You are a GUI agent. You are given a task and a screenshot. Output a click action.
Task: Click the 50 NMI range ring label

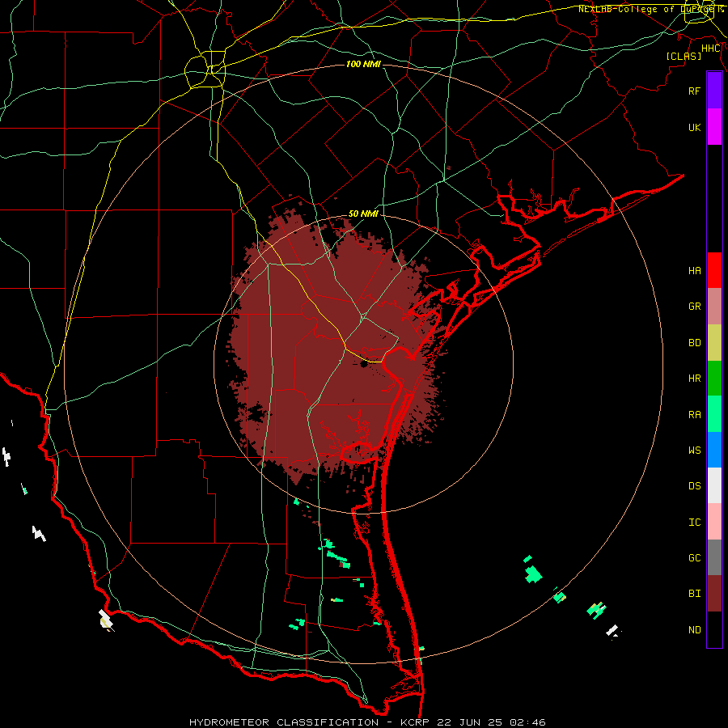363,214
